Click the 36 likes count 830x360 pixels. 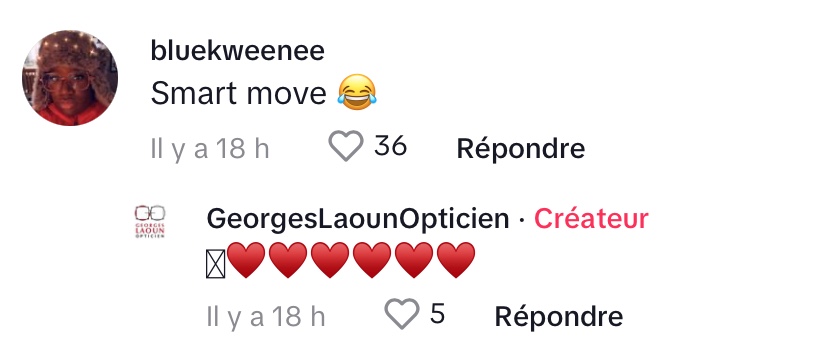390,146
